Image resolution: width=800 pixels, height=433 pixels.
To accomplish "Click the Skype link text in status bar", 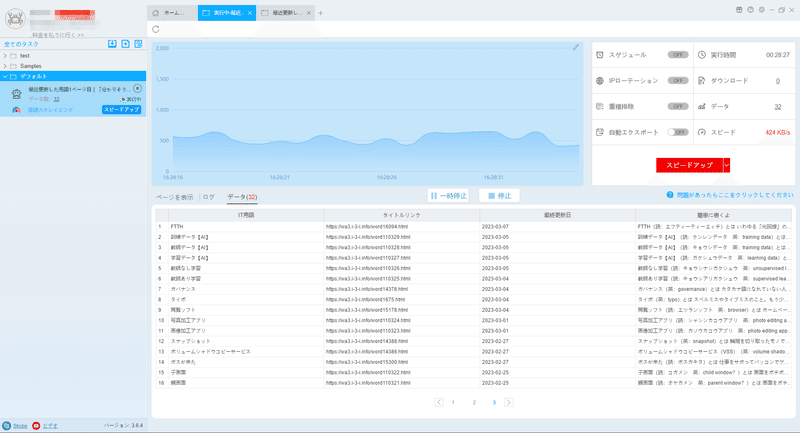I will 20,426.
